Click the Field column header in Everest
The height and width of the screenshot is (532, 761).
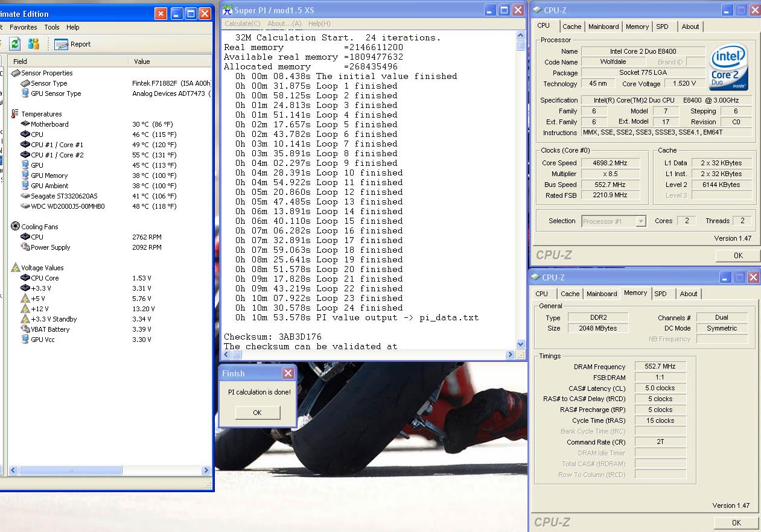(x=69, y=61)
